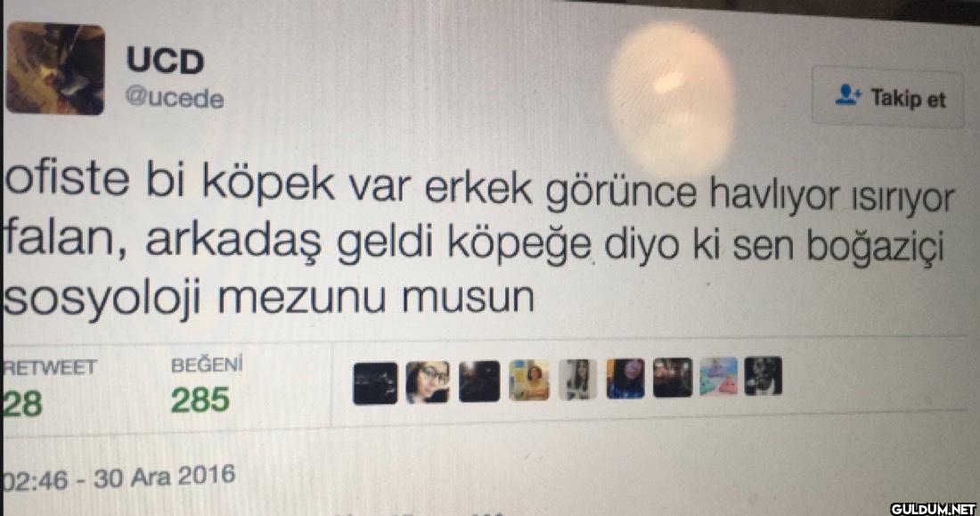Click the Takip et follow button
Screen dimensions: 980x516
[x=887, y=97]
